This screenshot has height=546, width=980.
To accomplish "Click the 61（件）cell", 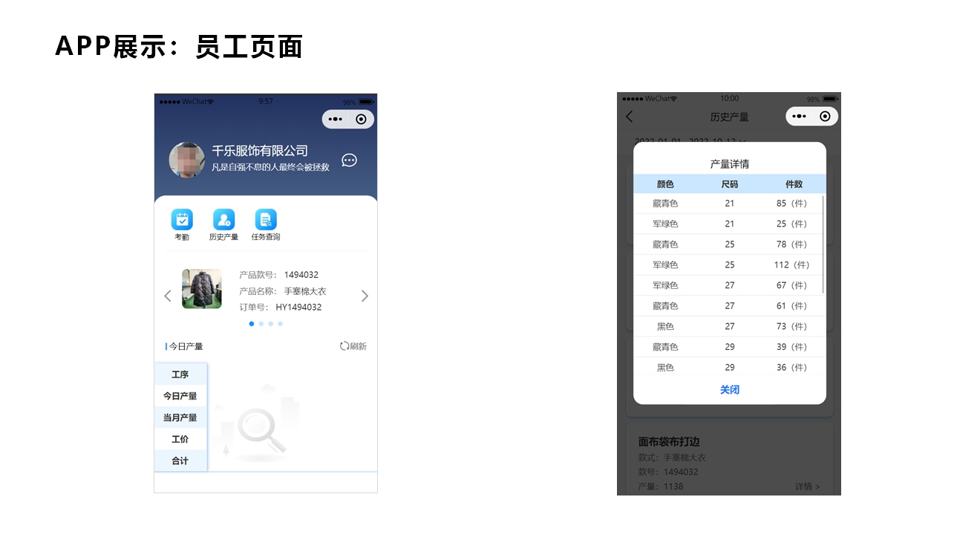I will tap(791, 305).
